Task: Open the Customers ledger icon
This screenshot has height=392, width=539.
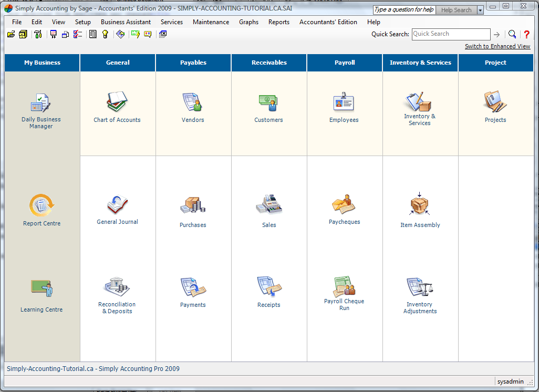Action: (268, 102)
